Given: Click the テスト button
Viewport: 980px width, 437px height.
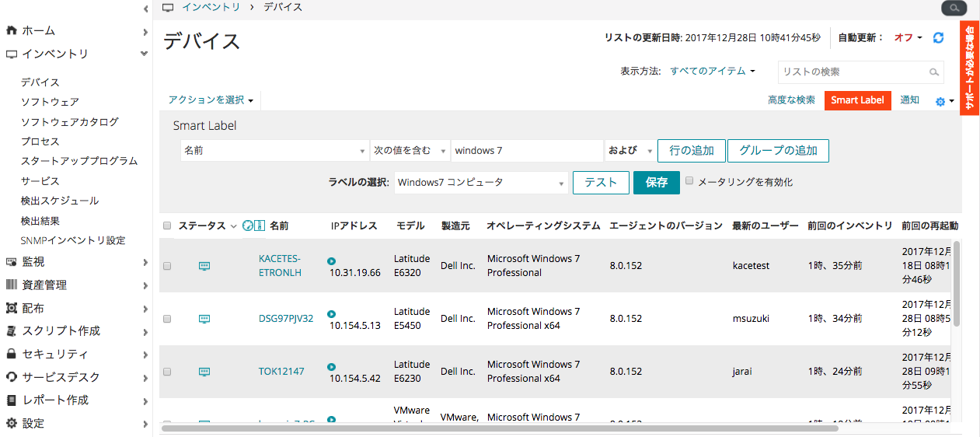Looking at the screenshot, I should (601, 183).
